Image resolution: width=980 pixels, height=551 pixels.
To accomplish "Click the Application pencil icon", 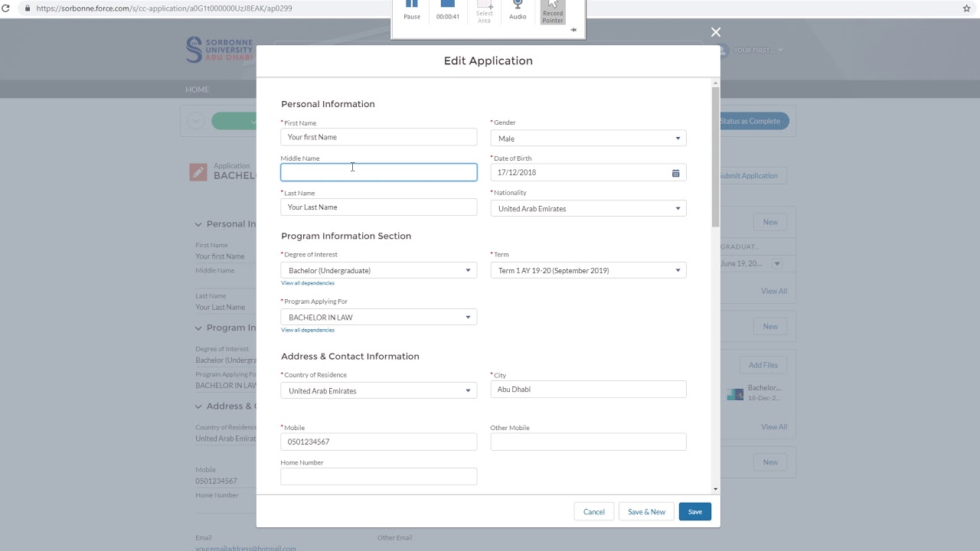I will click(x=198, y=172).
